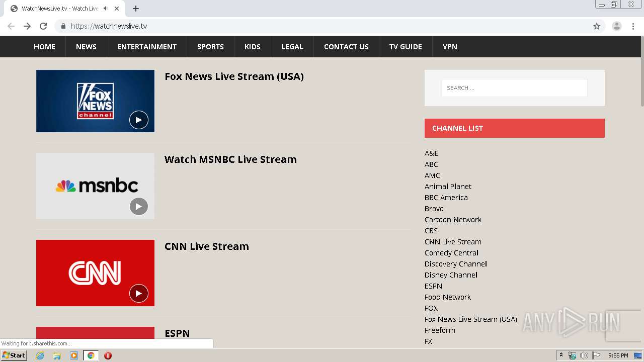Click red Opera icon in taskbar
Screen dimensions: 644x362
click(x=108, y=355)
